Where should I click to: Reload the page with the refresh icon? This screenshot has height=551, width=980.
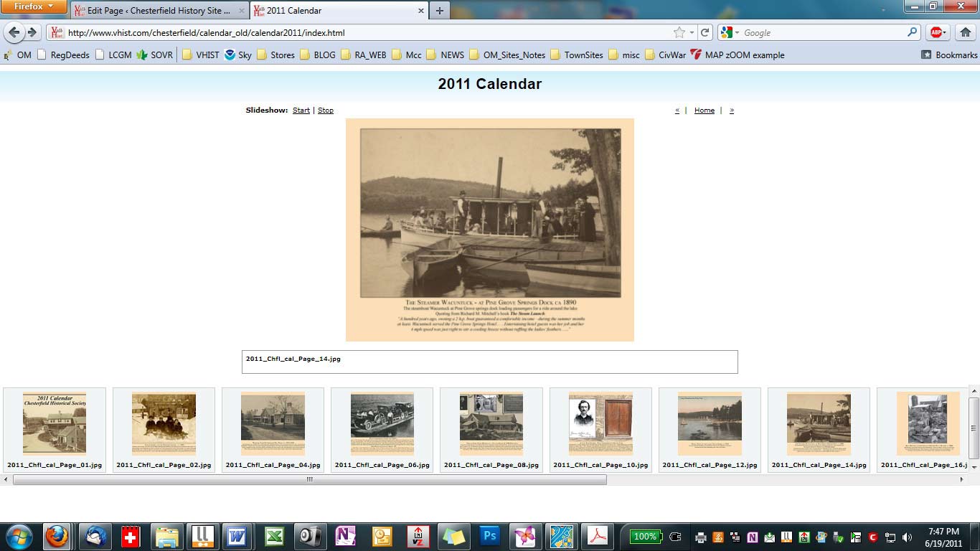705,32
